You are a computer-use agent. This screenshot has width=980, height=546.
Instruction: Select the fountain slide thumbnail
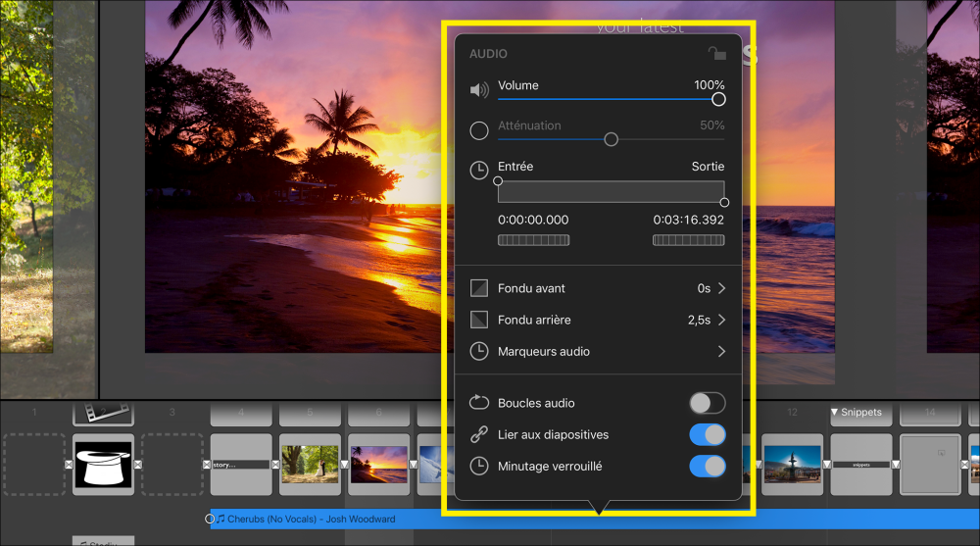(x=793, y=465)
